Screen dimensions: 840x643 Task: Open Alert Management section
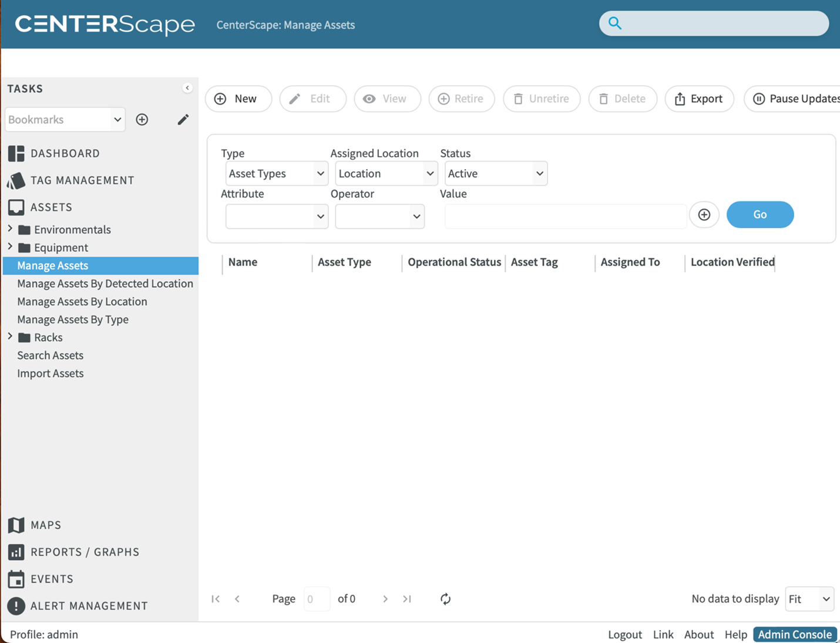(x=89, y=605)
